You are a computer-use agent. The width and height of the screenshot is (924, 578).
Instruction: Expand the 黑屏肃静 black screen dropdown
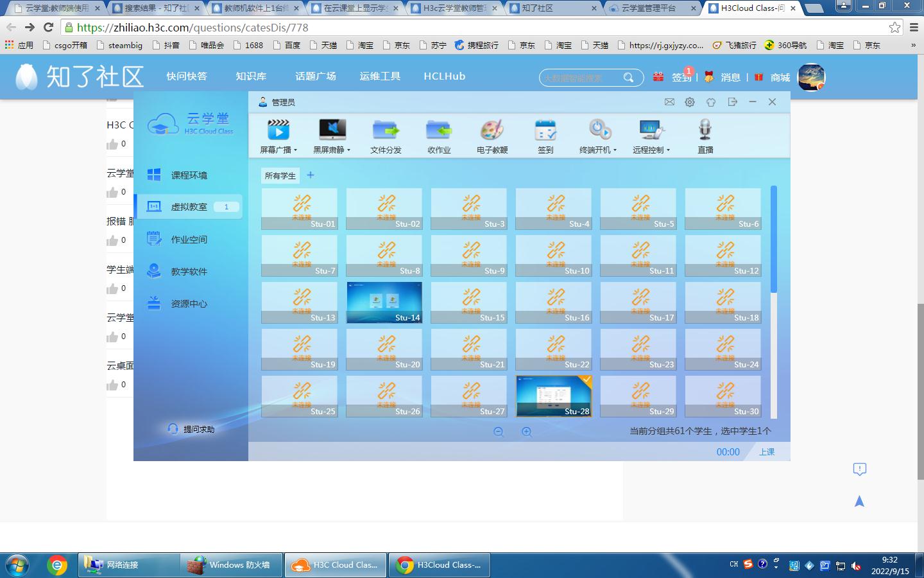tap(348, 150)
